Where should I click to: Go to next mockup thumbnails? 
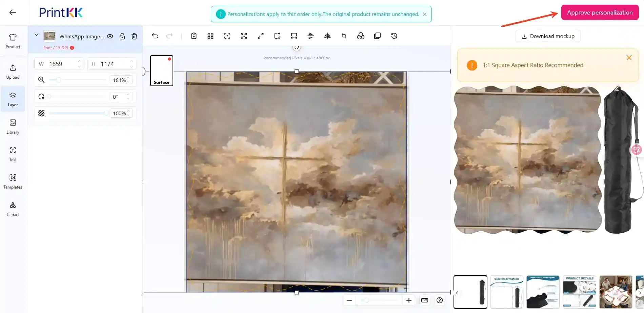(640, 293)
